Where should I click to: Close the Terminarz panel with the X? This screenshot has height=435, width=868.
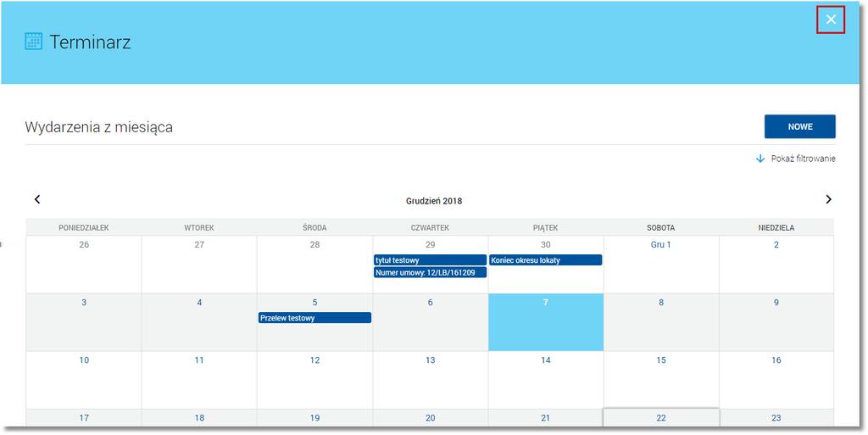(x=831, y=20)
